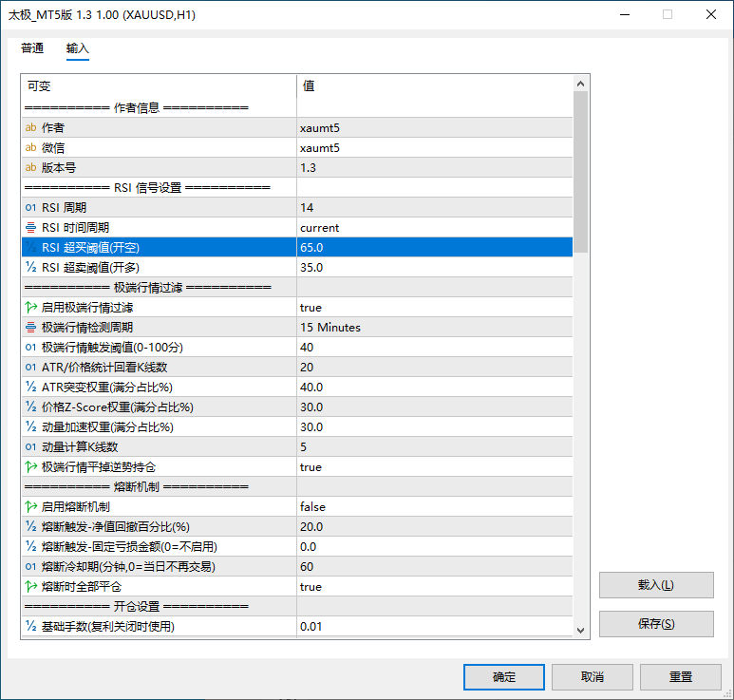Click boolean icon beside 启用熔断机制
Image resolution: width=734 pixels, height=700 pixels.
[31, 506]
